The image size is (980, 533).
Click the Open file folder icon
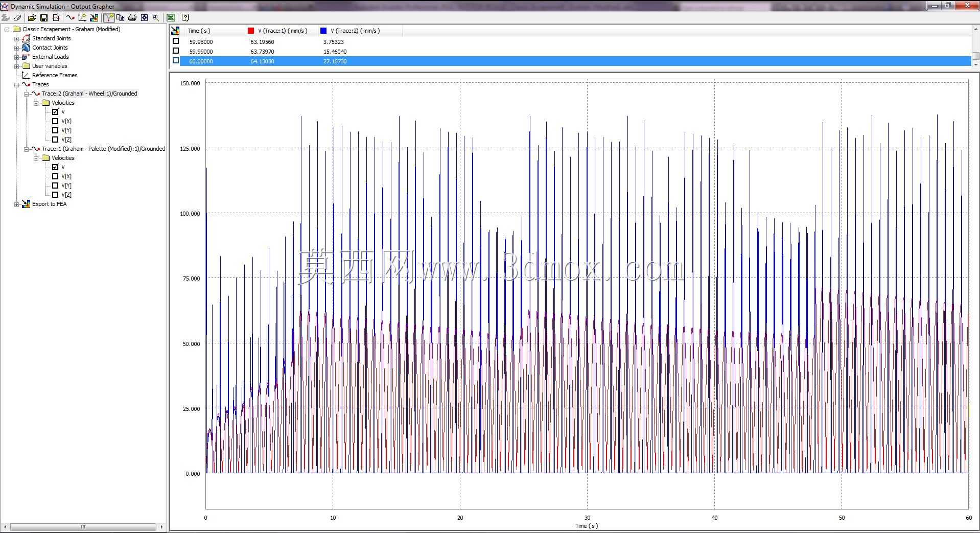click(32, 17)
